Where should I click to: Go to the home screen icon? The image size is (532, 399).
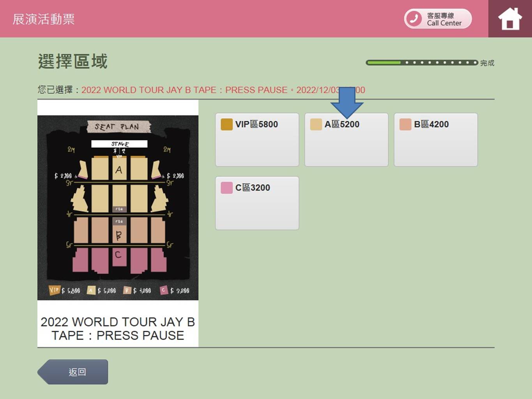[x=510, y=19]
